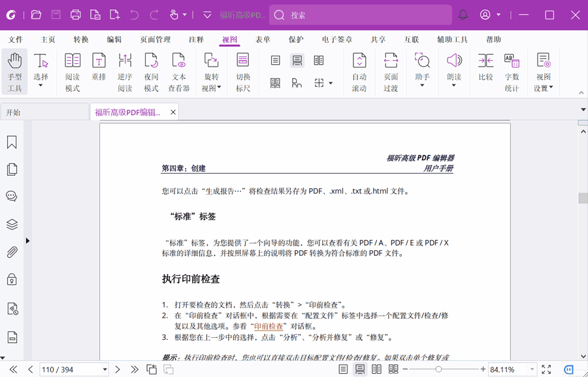Adjust the zoom slider handle
The height and width of the screenshot is (377, 588).
[438, 370]
